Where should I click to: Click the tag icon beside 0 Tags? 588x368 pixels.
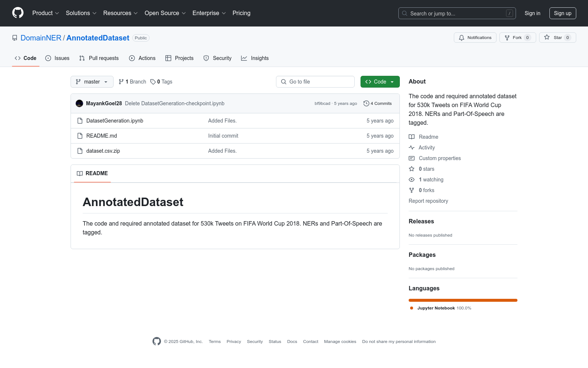[x=153, y=82]
